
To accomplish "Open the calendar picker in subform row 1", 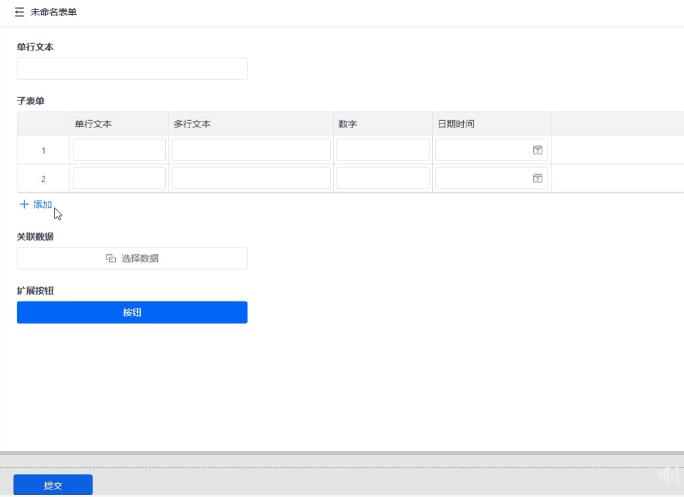I will (x=537, y=150).
